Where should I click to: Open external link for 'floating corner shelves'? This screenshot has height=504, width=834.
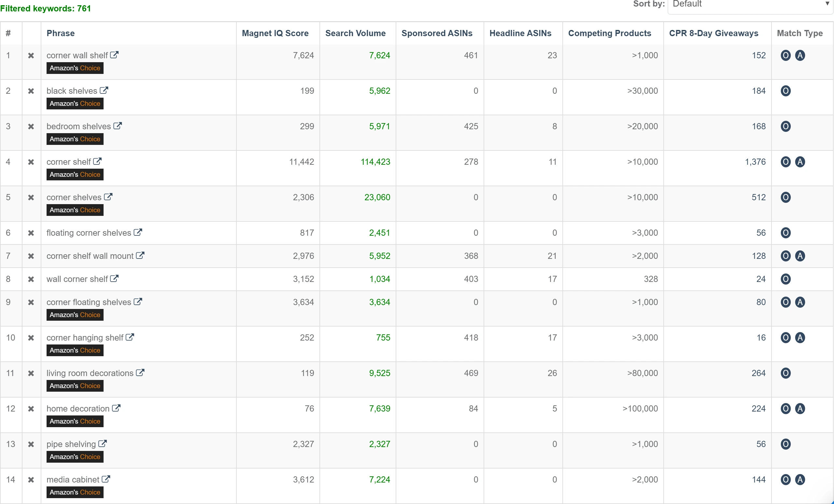pyautogui.click(x=138, y=232)
